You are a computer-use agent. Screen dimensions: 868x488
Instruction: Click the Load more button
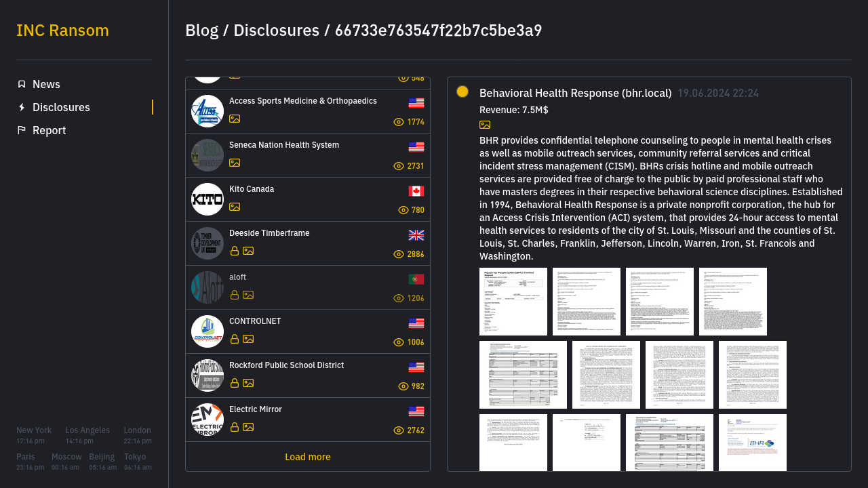click(308, 457)
